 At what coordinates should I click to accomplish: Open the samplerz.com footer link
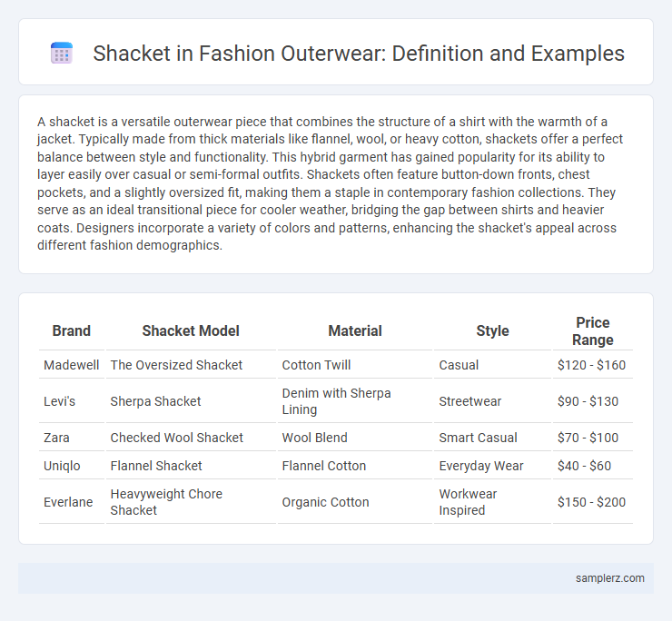point(610,578)
